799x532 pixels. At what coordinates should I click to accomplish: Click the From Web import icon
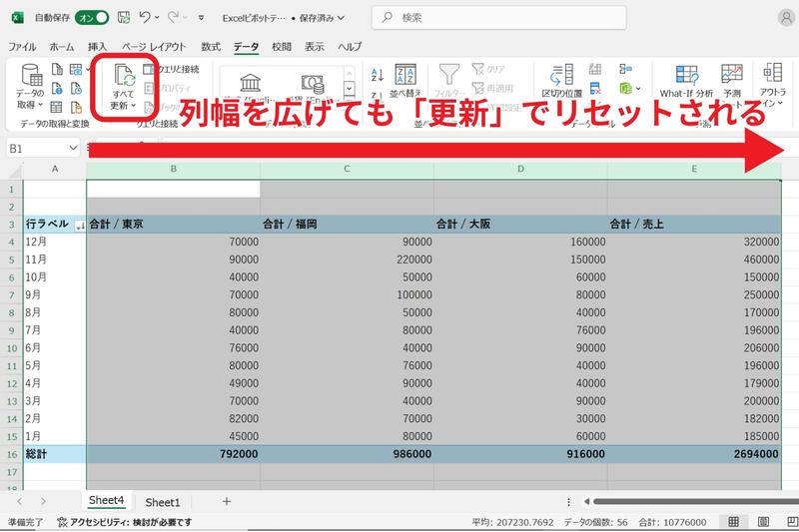(57, 89)
